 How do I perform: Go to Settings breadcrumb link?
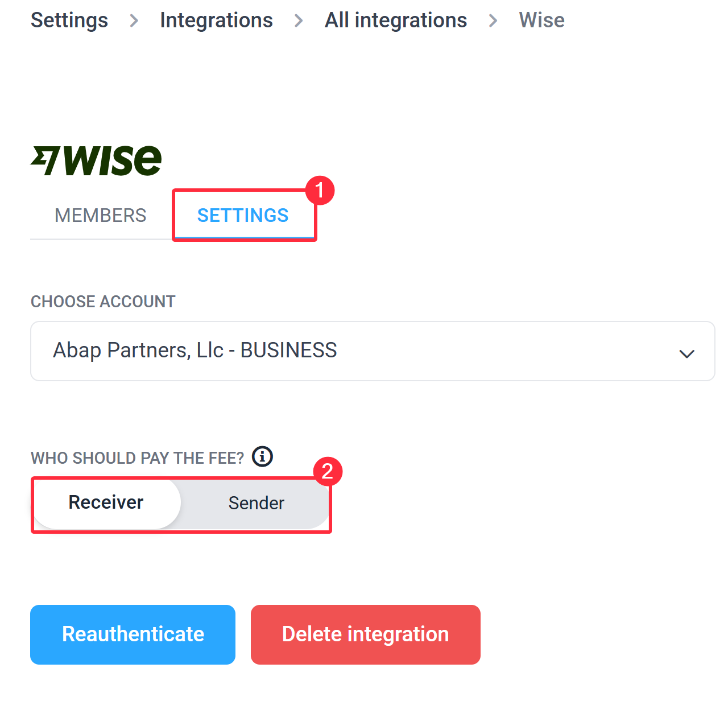(69, 20)
